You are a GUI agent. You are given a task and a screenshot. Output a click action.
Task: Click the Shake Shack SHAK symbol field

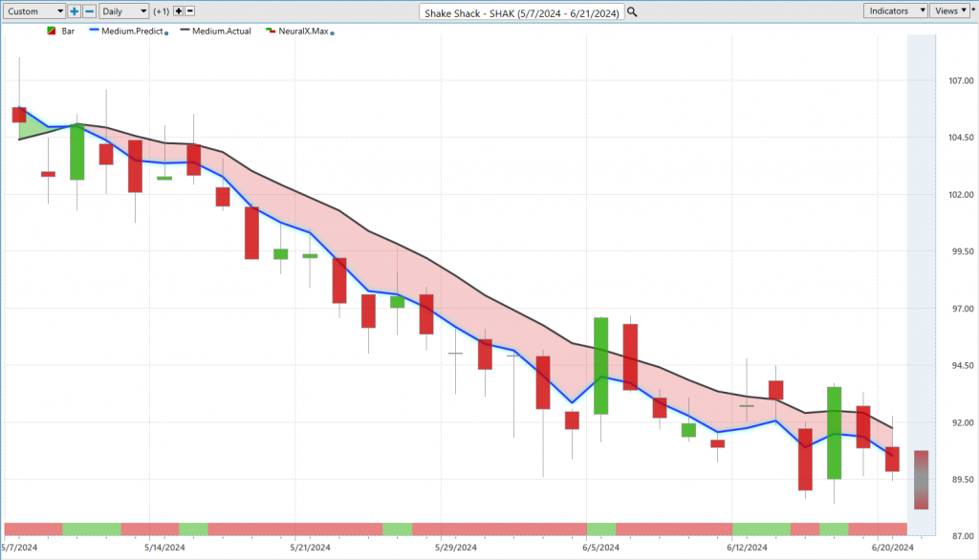tap(521, 11)
